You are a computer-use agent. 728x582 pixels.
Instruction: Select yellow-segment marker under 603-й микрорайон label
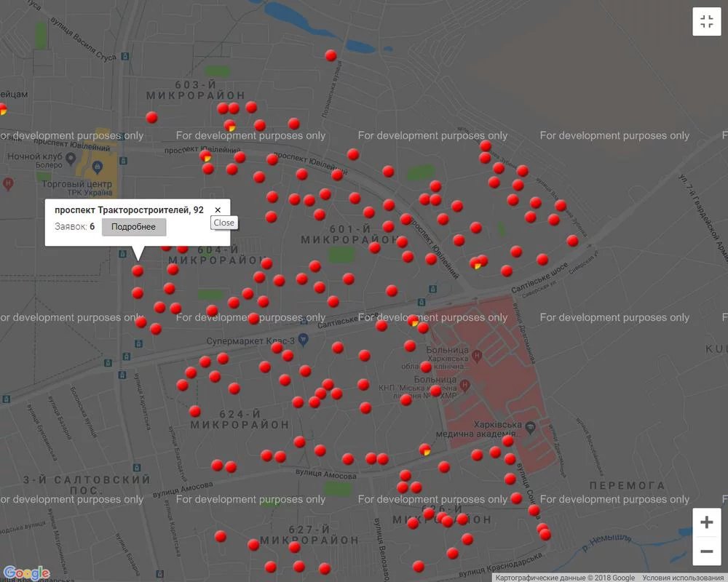tap(229, 126)
